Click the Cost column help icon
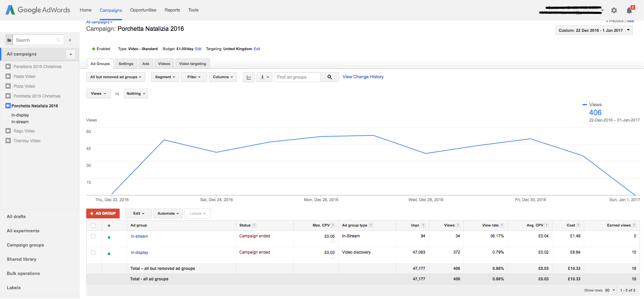644x299 pixels. pyautogui.click(x=578, y=226)
